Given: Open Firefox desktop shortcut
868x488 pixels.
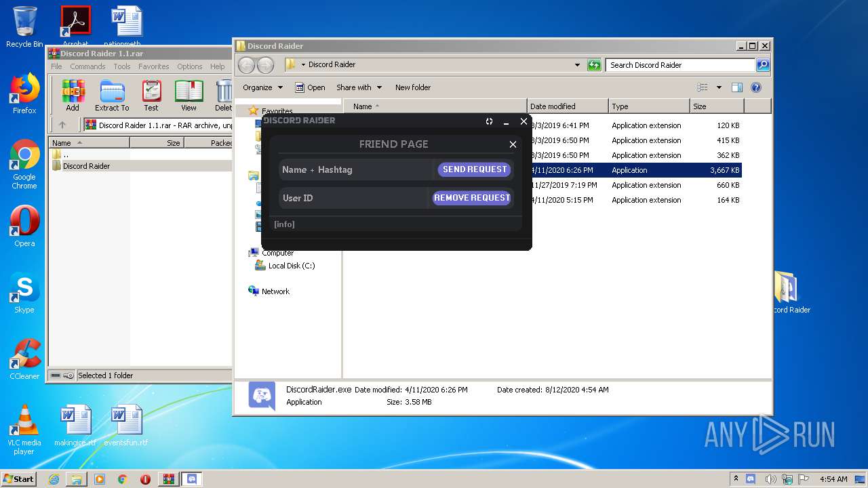Looking at the screenshot, I should (x=24, y=94).
